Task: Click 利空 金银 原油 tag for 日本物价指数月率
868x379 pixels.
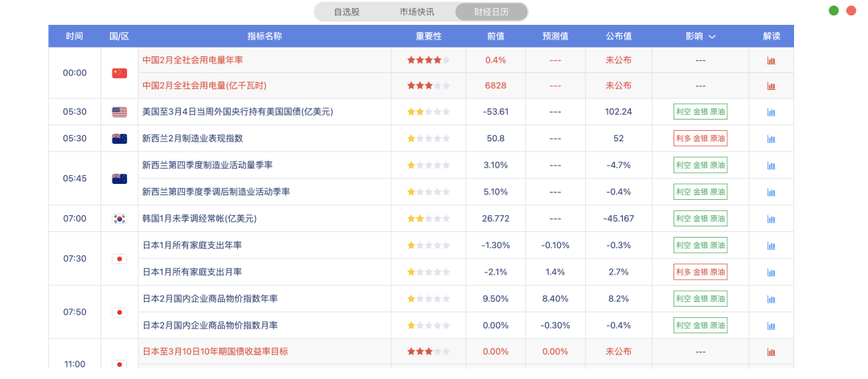Action: [700, 325]
